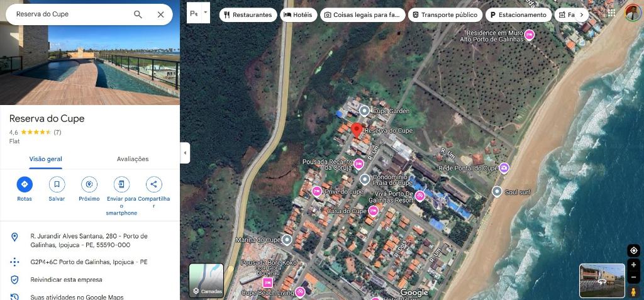Click Condomínio Praia do Cupe marker
The image size is (644, 300).
[365, 180]
